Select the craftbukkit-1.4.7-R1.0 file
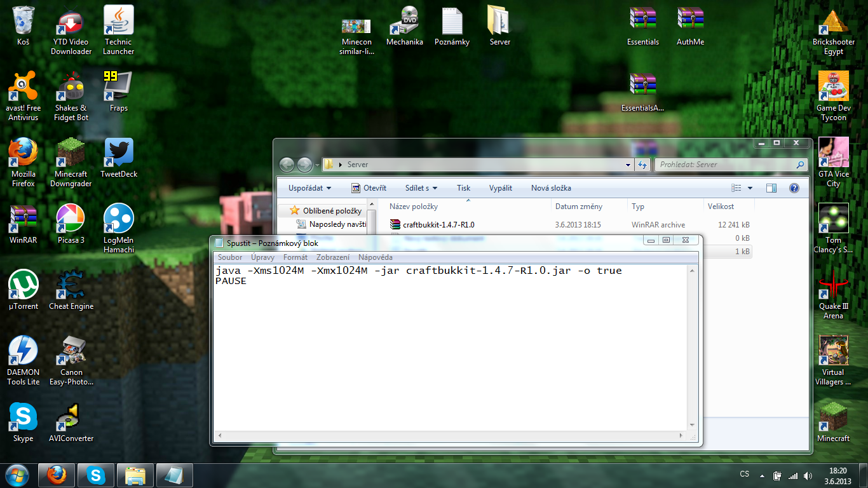 [x=438, y=224]
